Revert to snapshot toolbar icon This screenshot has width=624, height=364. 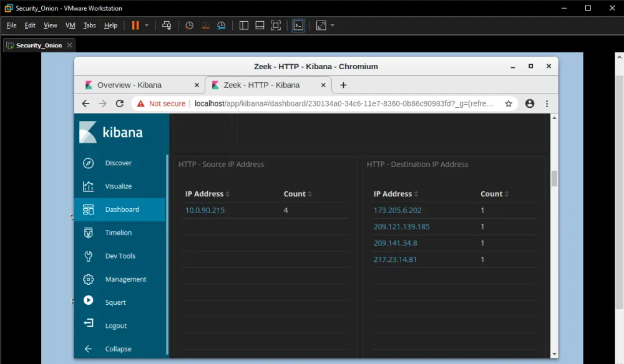point(205,26)
